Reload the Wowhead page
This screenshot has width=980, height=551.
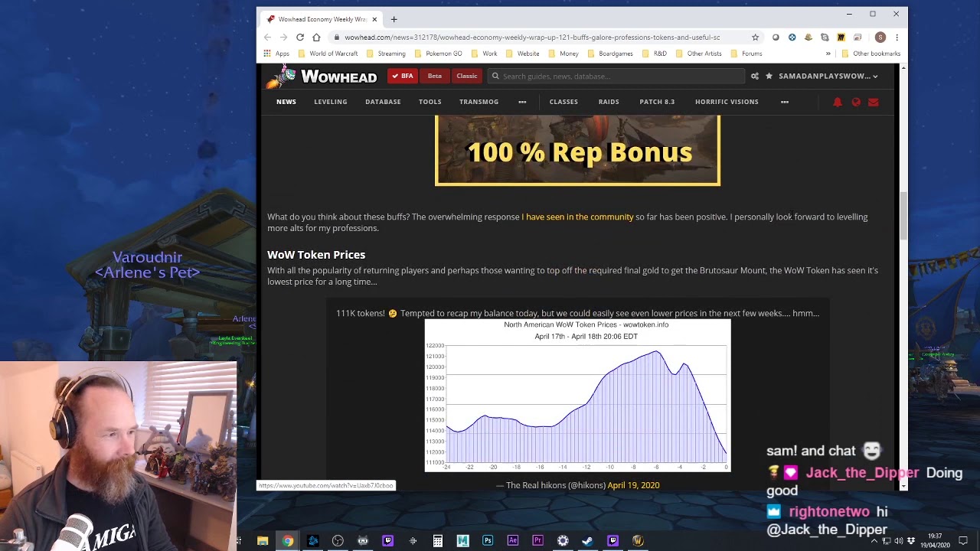(x=300, y=37)
